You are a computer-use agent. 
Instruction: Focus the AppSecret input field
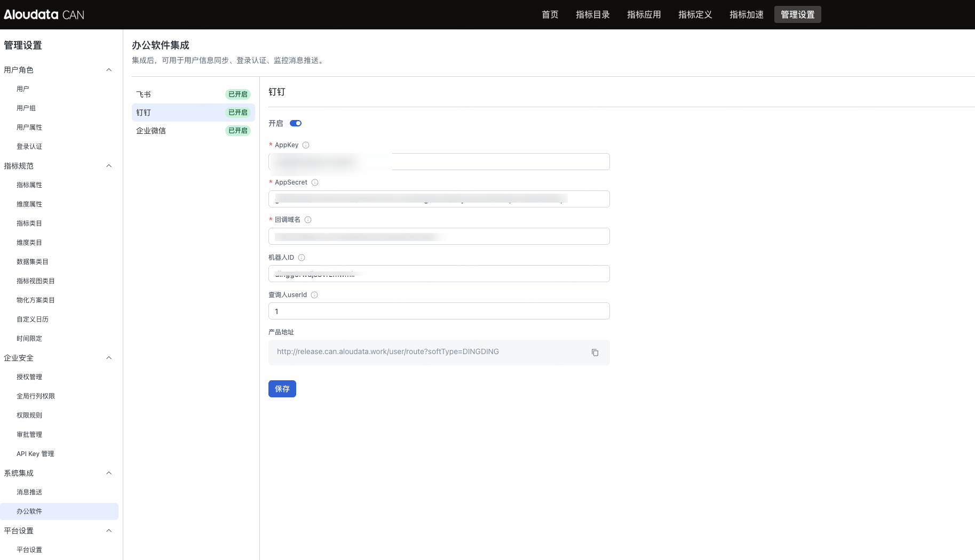point(439,199)
